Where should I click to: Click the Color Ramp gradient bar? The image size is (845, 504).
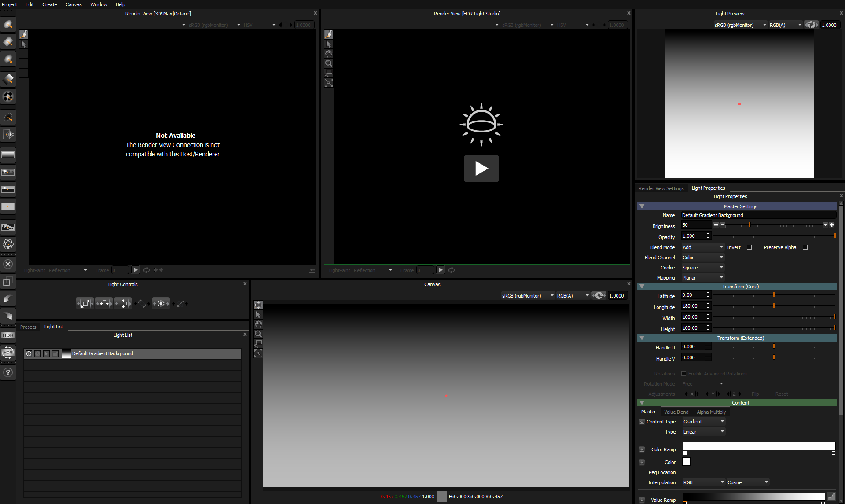click(x=759, y=447)
